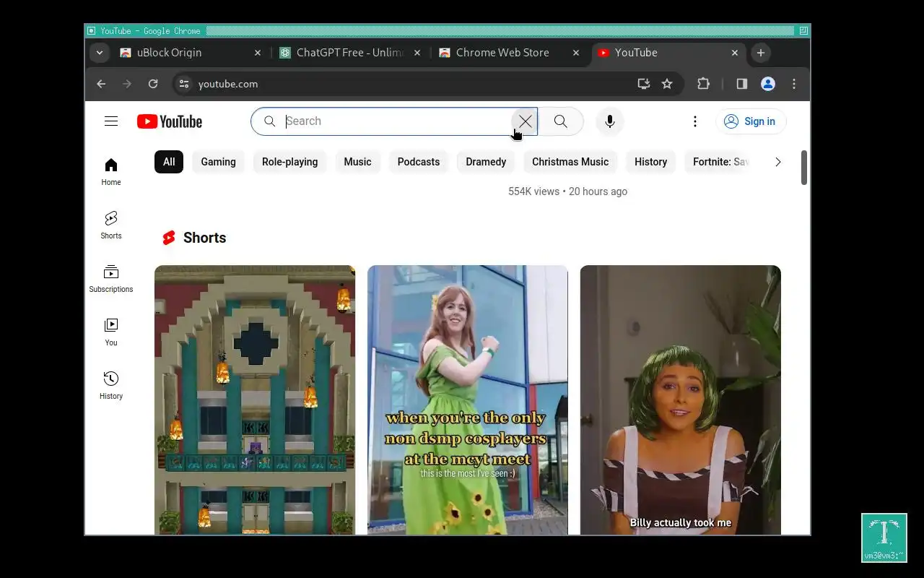
Task: Open the green dress cosplayer Short
Action: 468,400
